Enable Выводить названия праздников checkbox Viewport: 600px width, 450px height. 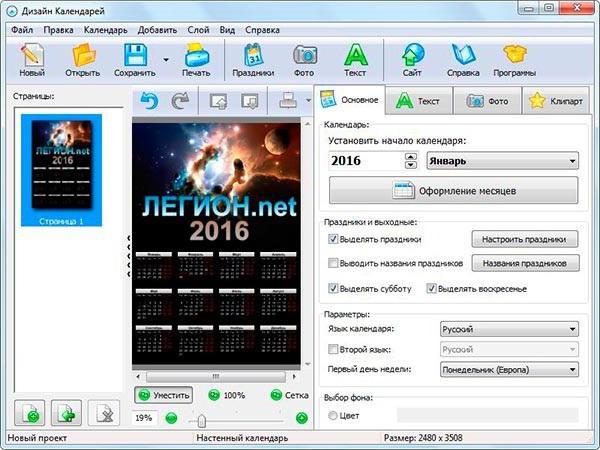333,263
